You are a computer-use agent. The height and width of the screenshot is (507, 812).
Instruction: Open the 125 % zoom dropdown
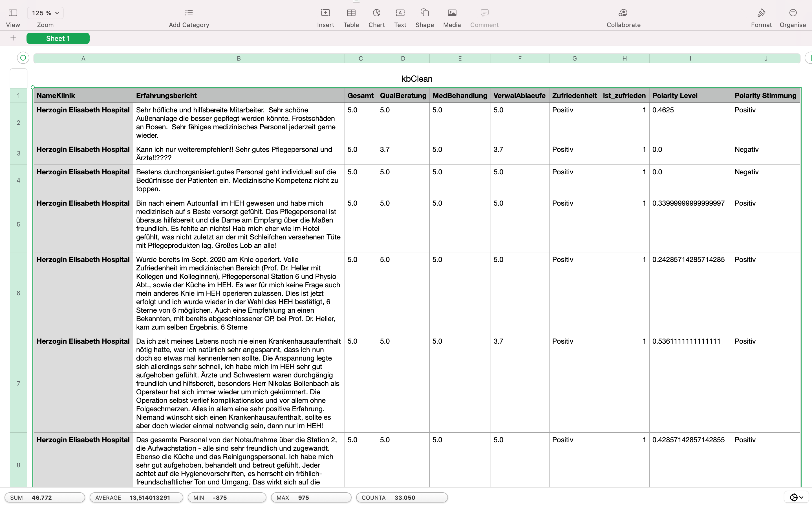click(x=45, y=13)
